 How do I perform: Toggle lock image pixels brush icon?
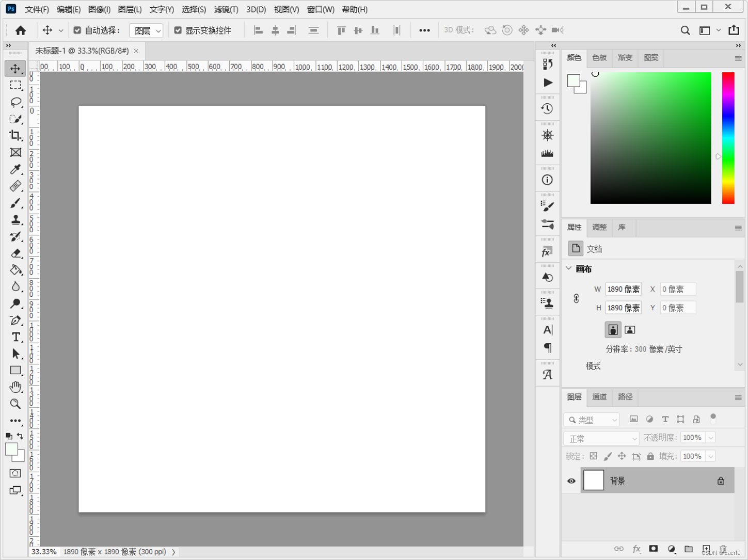608,456
